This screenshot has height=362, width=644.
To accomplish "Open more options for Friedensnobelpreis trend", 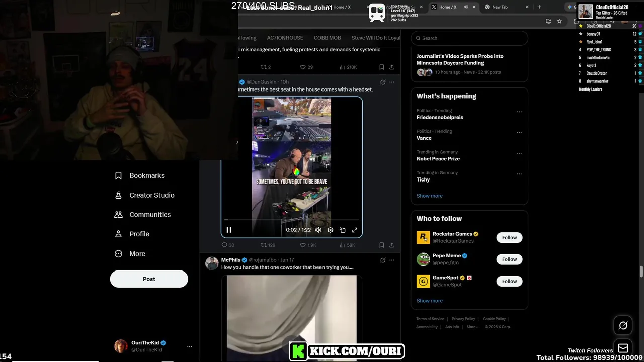I will pyautogui.click(x=519, y=112).
